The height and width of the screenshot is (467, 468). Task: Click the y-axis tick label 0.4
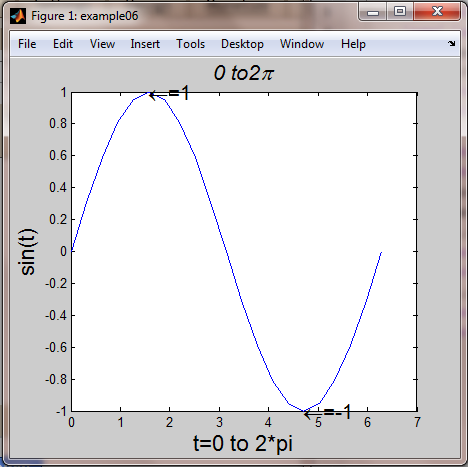pyautogui.click(x=58, y=188)
